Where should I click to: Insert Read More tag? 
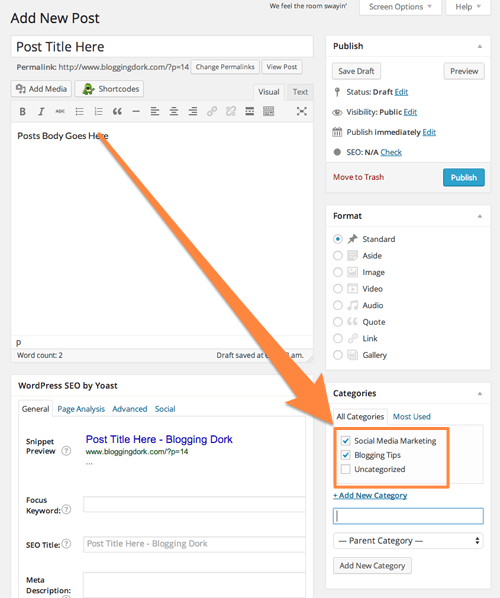[249, 111]
